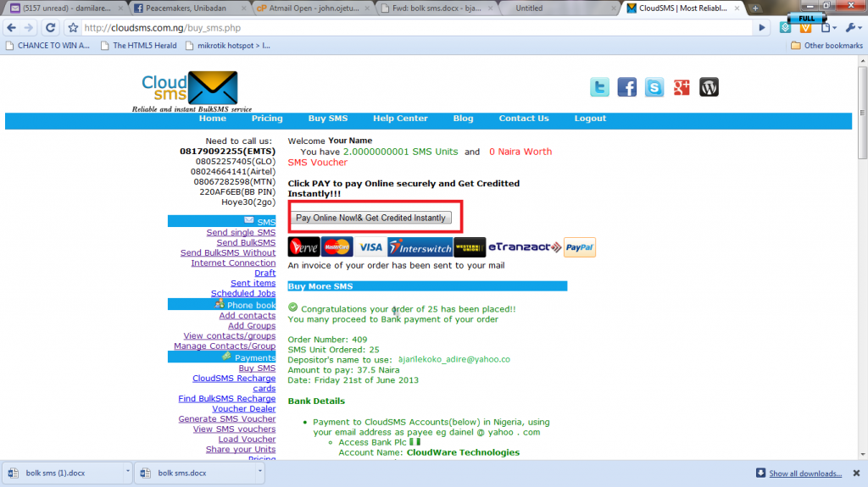This screenshot has height=487, width=868.
Task: Click the PayPal payment logo
Action: click(580, 247)
